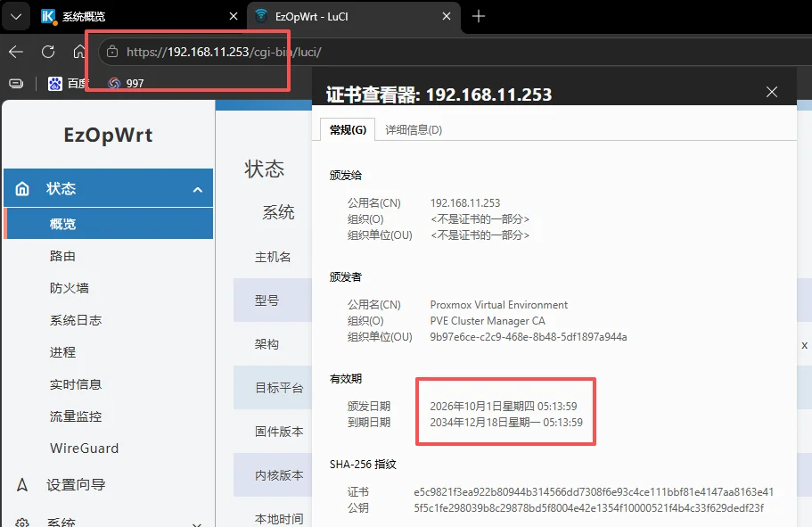This screenshot has height=527, width=812.
Task: Click the 目标平台 row label
Action: click(279, 388)
